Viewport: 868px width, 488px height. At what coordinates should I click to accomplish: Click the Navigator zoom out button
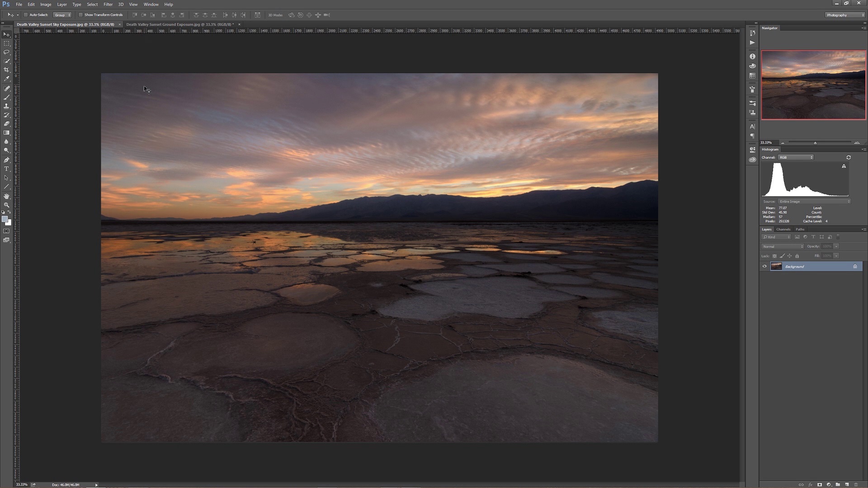tap(783, 143)
